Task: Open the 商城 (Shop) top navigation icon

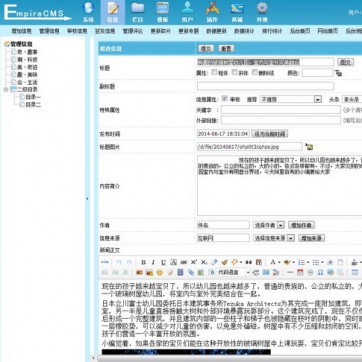Action: pos(237,12)
